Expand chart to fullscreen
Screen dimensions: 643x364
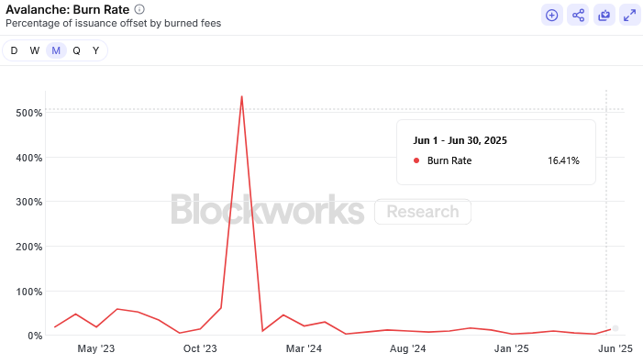pyautogui.click(x=630, y=16)
